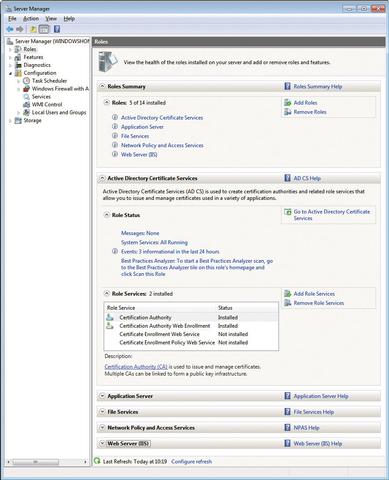Select the Certification Authority row
This screenshot has width=389, height=480.
pos(191,317)
